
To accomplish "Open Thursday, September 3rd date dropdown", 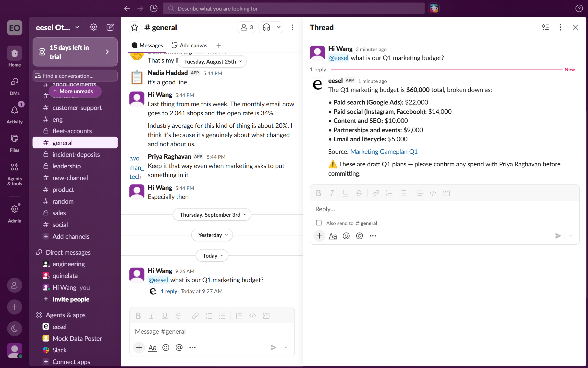I will click(x=212, y=215).
